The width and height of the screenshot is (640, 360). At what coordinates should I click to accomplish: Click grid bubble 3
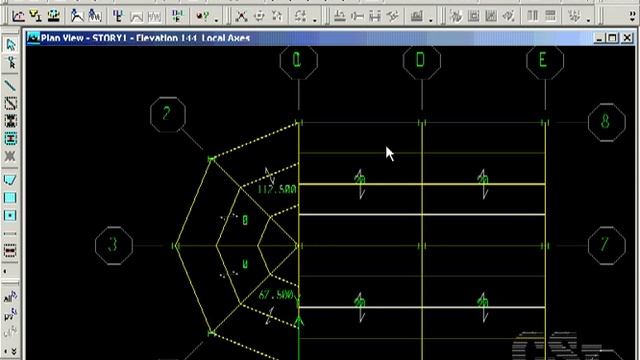point(114,246)
